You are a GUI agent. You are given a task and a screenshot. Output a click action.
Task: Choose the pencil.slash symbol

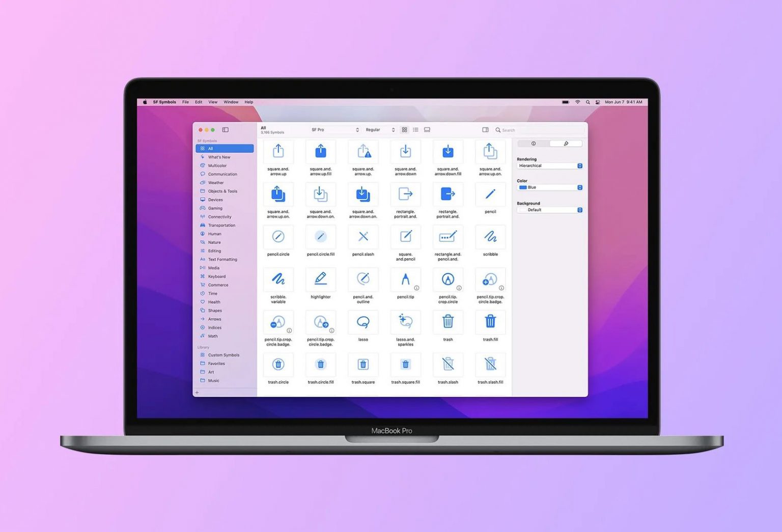click(363, 237)
